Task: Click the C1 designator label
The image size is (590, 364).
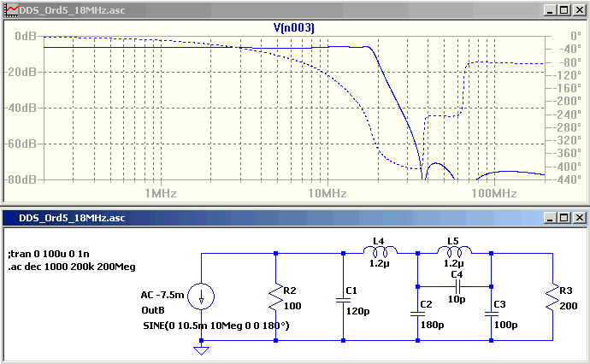Action: tap(351, 291)
